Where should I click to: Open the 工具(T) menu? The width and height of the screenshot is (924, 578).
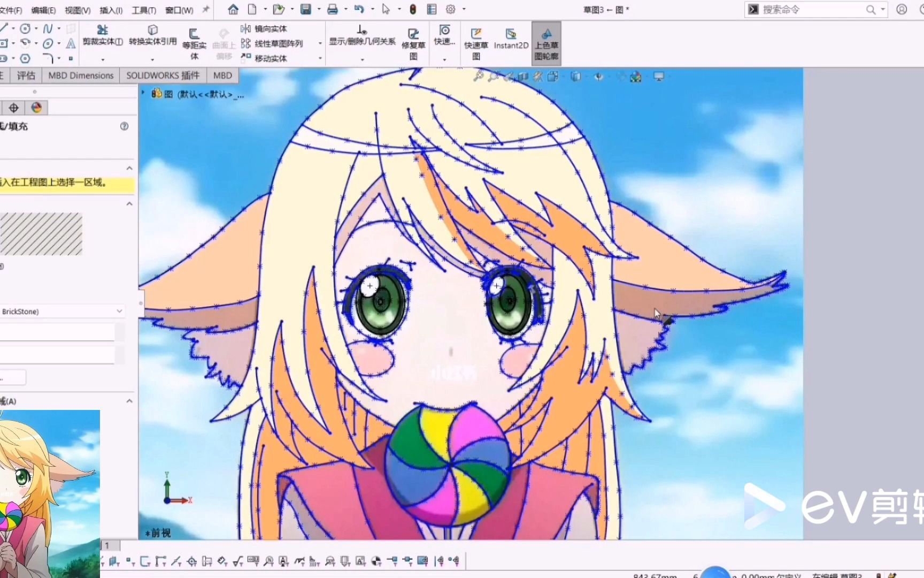tap(144, 10)
